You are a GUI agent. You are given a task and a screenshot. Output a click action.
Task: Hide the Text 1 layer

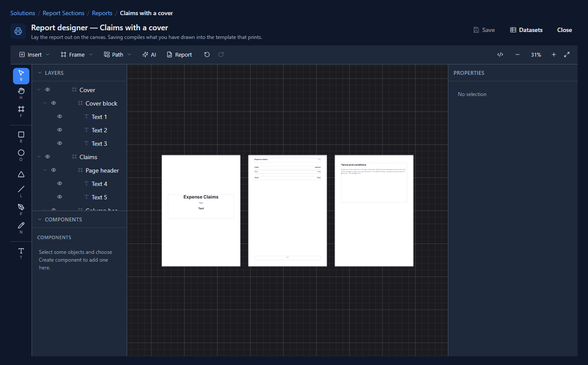point(60,117)
